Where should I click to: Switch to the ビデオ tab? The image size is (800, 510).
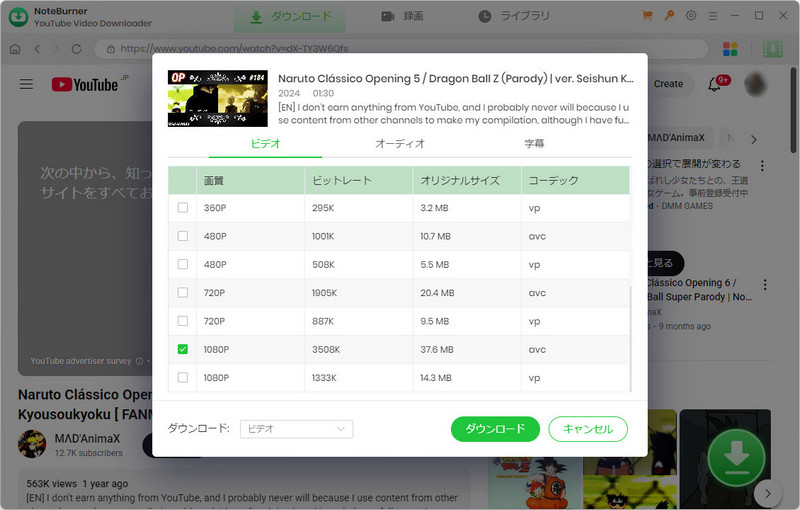(265, 144)
